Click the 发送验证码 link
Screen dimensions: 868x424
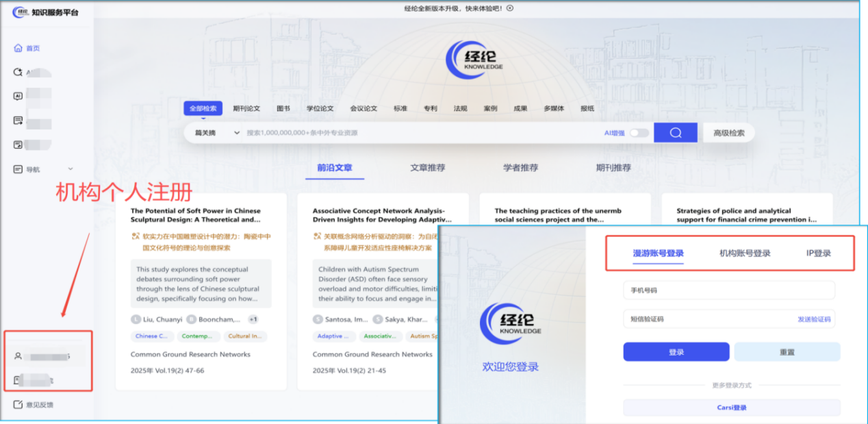(813, 319)
